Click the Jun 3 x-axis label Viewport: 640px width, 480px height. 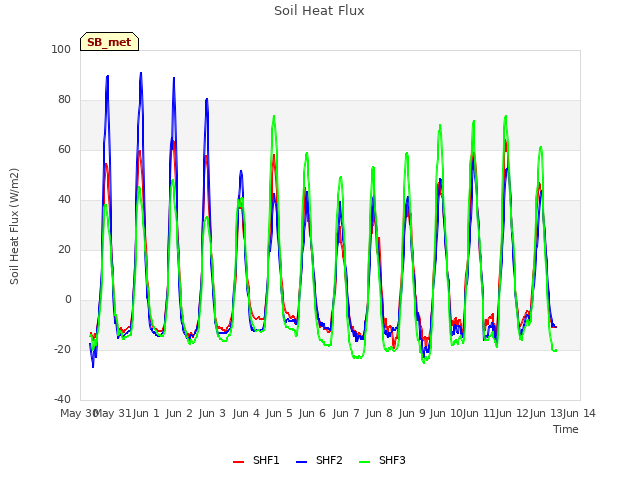pos(212,413)
